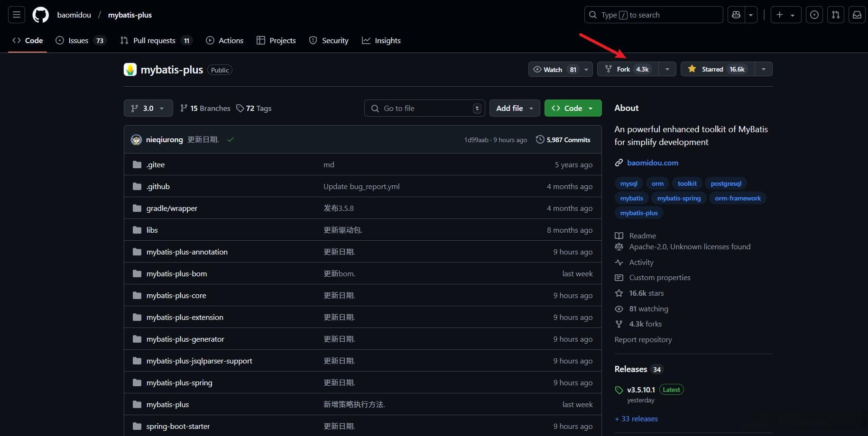
Task: Open the create new plus menu
Action: [x=785, y=15]
